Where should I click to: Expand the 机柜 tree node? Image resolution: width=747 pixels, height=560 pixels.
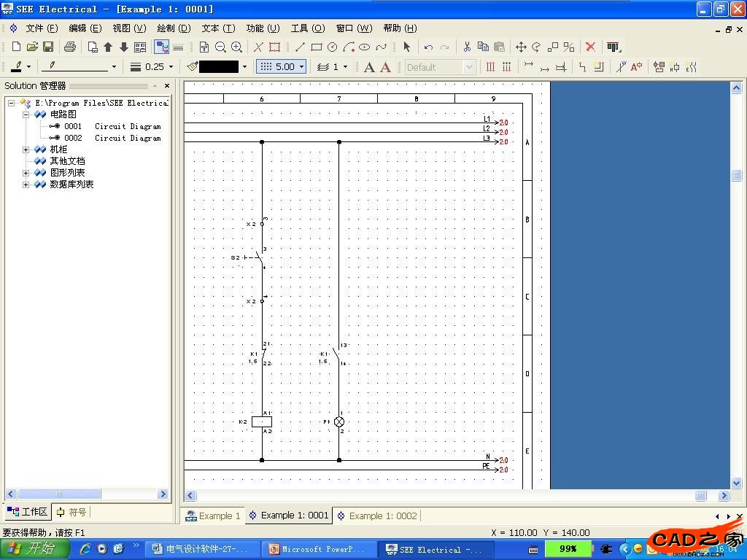coord(26,149)
